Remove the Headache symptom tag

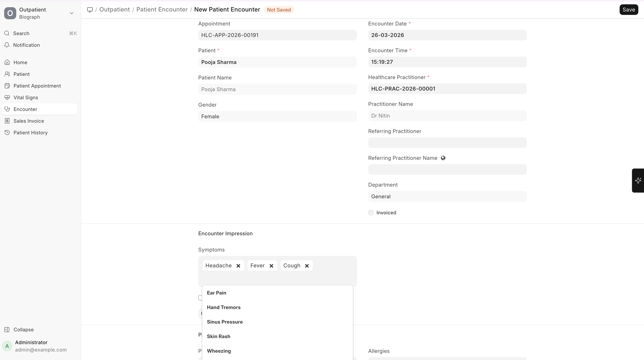click(238, 266)
